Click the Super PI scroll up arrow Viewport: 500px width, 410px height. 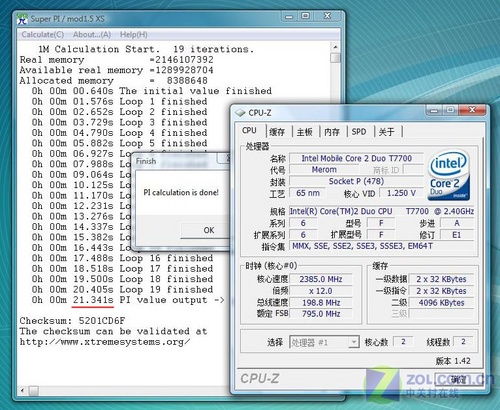(335, 48)
